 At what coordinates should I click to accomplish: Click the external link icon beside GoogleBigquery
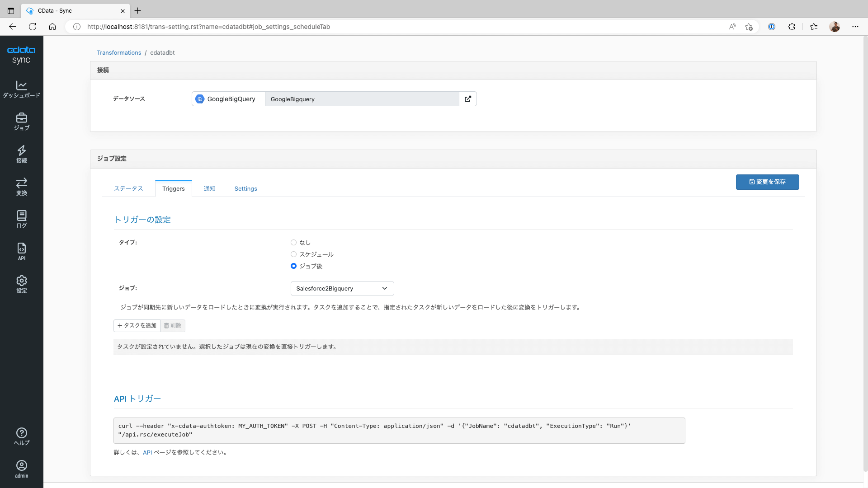point(468,99)
